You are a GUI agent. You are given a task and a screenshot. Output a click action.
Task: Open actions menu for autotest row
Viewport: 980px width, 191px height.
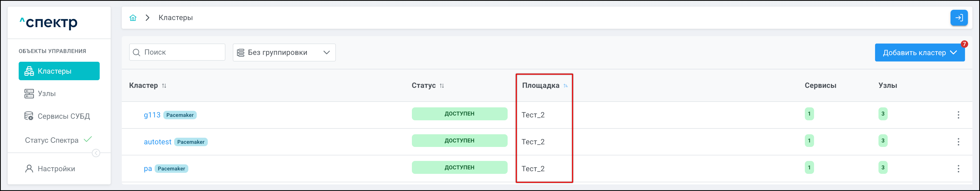click(x=958, y=142)
